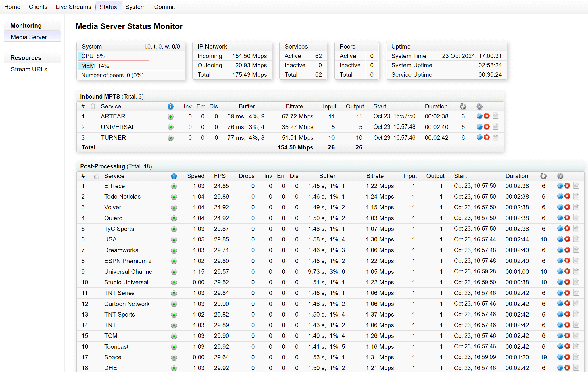Select Media Server in the Monitoring sidebar
The height and width of the screenshot is (372, 588).
click(x=29, y=37)
